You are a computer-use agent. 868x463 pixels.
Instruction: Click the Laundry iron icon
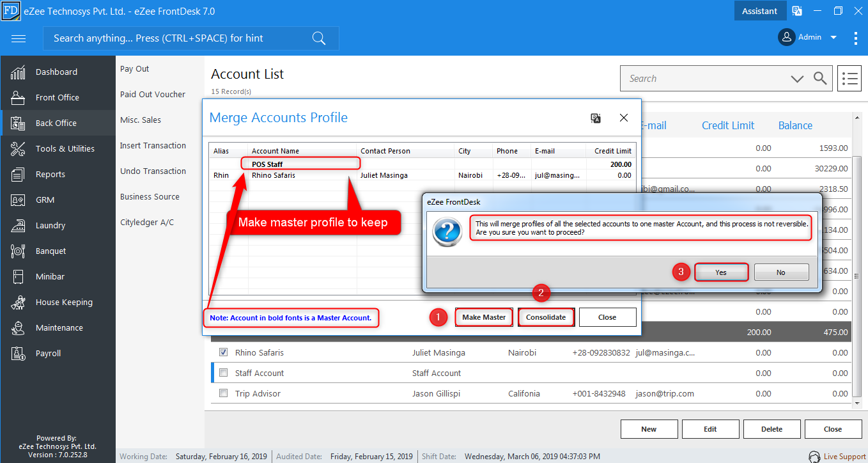pos(18,226)
